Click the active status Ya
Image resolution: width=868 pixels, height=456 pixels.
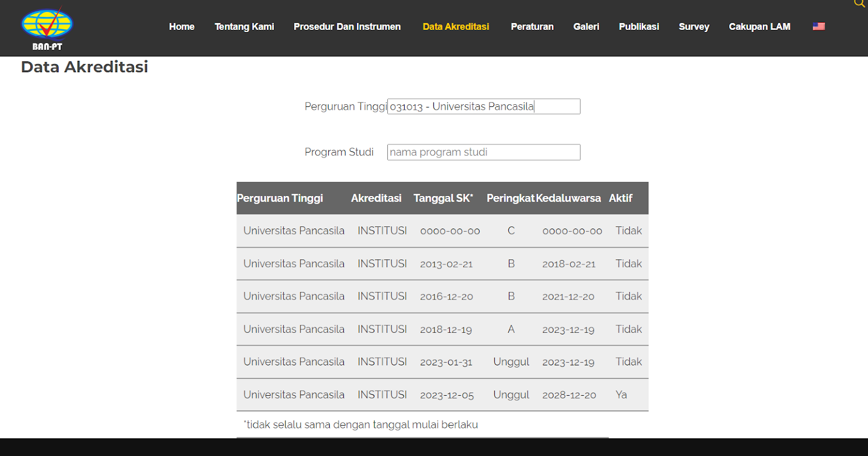(621, 395)
